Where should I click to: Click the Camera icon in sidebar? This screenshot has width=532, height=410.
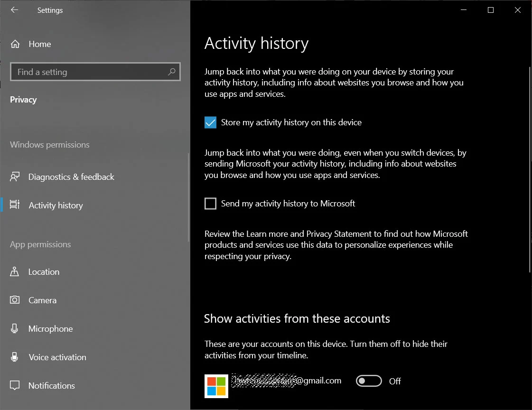(x=15, y=300)
